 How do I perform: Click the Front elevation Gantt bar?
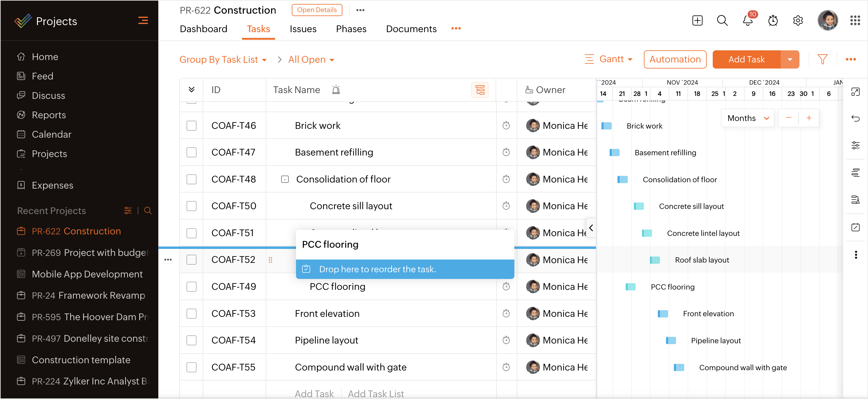663,314
